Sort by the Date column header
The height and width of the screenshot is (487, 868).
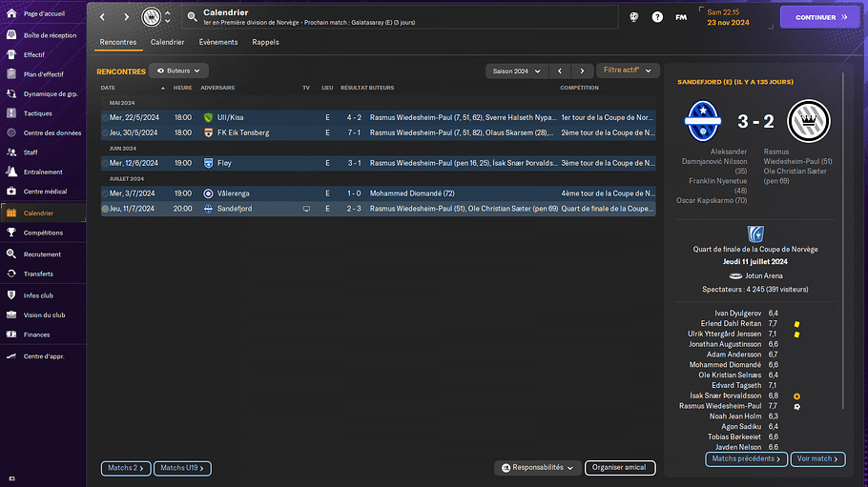(108, 88)
